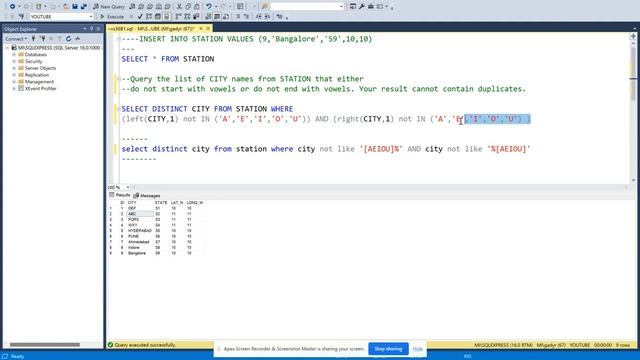The image size is (640, 360).
Task: Click the Connect Object Explorer plug icon
Action: tap(33, 39)
